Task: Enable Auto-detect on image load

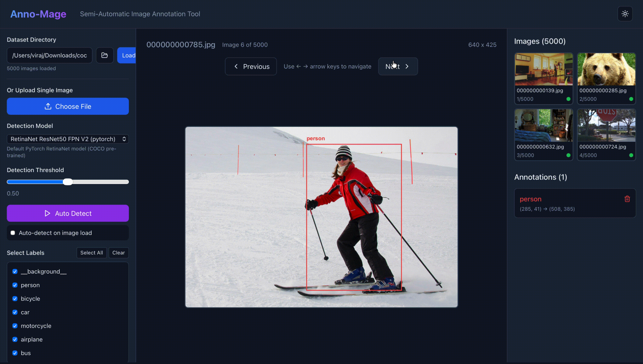Action: point(13,233)
